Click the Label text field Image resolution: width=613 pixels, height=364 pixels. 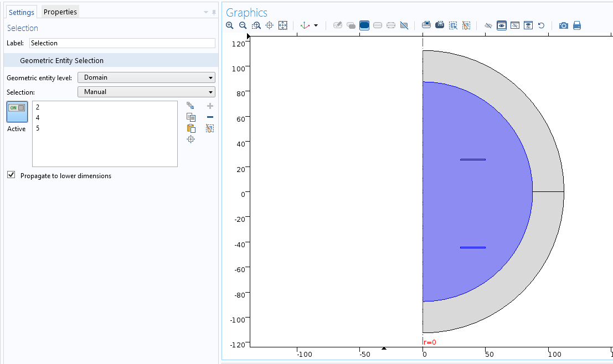tap(122, 43)
